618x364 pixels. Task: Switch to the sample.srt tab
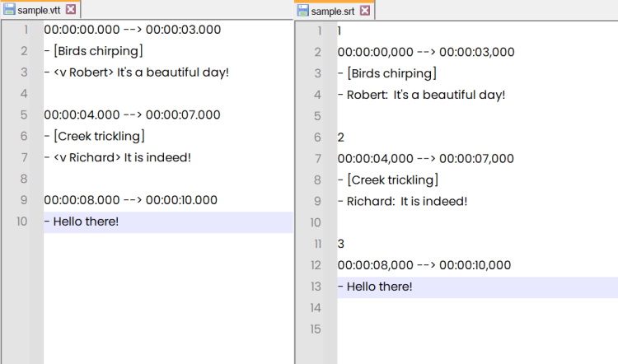[x=335, y=11]
